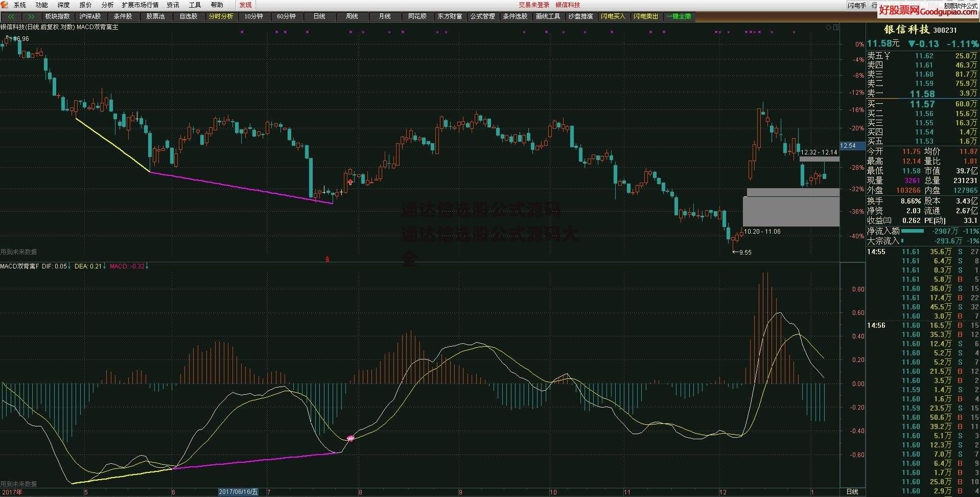The height and width of the screenshot is (497, 980).
Task: Click the 买一 price 11.57
Action: (x=922, y=104)
